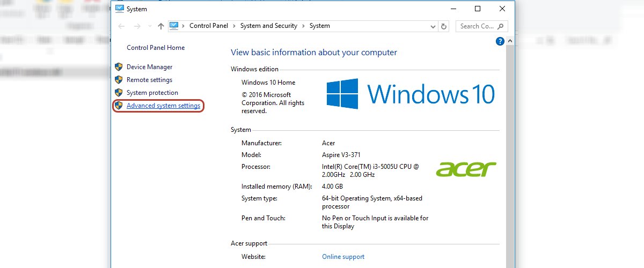Open the address bar history dropdown
Viewport: 644px width, 268px height.
[x=433, y=26]
